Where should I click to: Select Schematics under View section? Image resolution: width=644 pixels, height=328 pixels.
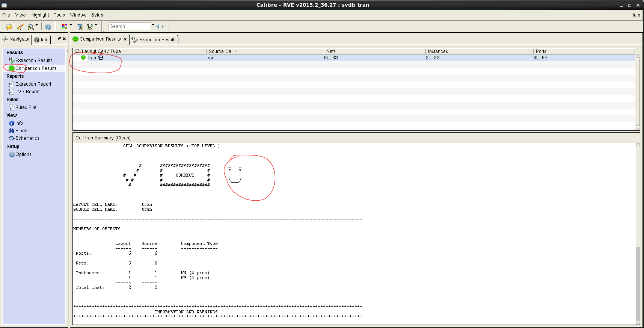pyautogui.click(x=27, y=138)
